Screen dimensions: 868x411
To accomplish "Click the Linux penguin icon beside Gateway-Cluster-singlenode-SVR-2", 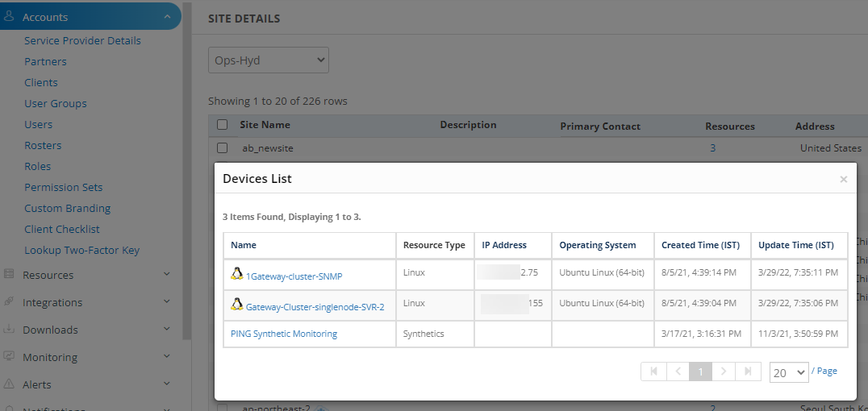I will pyautogui.click(x=237, y=304).
